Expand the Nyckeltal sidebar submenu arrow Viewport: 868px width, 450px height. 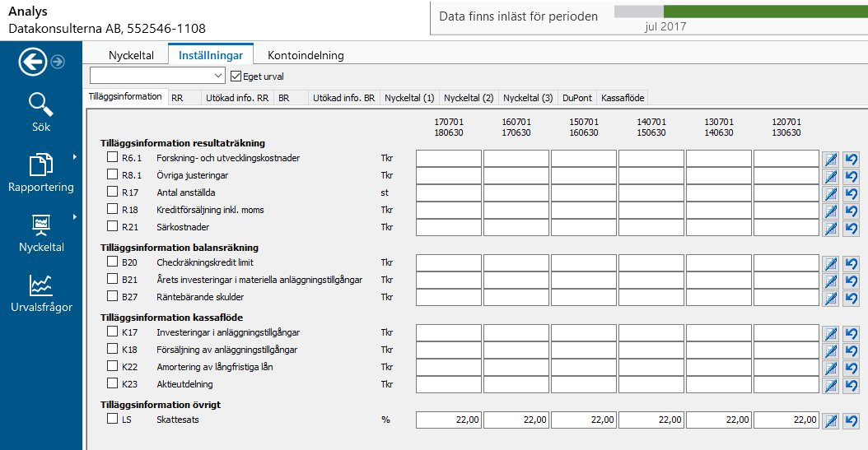click(x=75, y=217)
